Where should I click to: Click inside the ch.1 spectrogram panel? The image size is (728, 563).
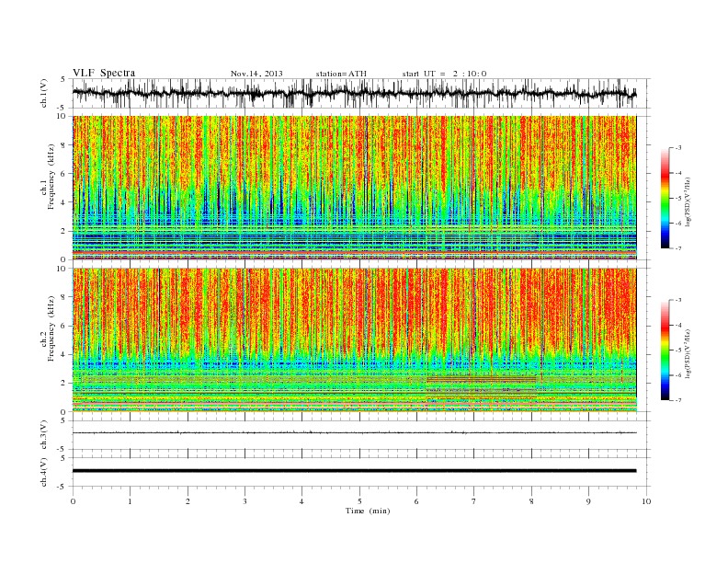tap(354, 188)
